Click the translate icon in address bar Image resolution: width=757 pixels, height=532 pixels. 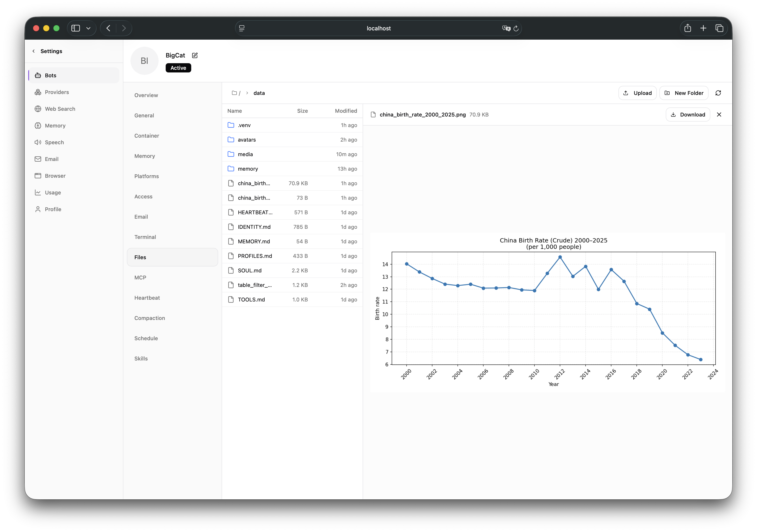506,28
